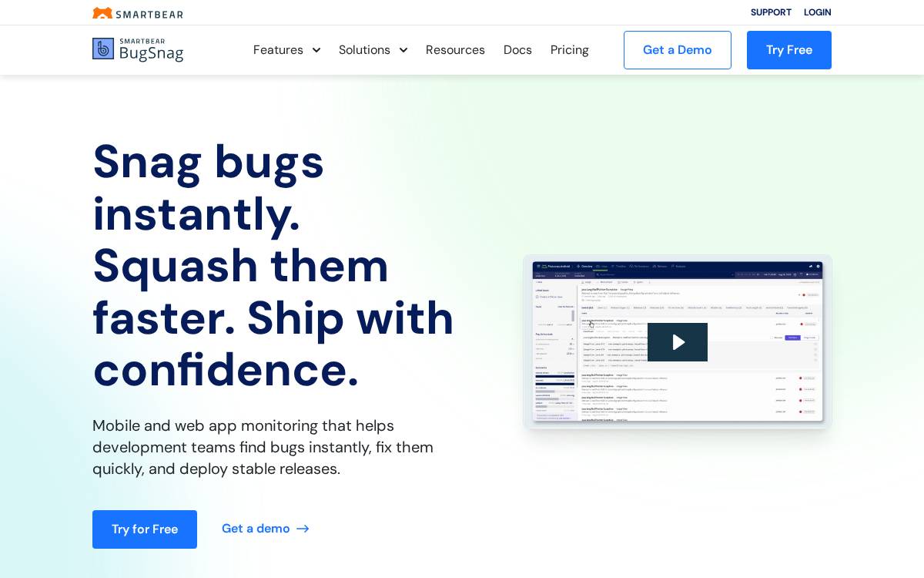Open the Solutions menu
Image resolution: width=924 pixels, height=578 pixels.
(364, 50)
